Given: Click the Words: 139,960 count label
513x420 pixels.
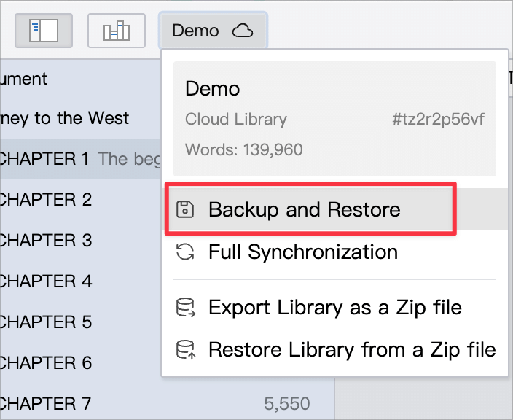Looking at the screenshot, I should (243, 149).
